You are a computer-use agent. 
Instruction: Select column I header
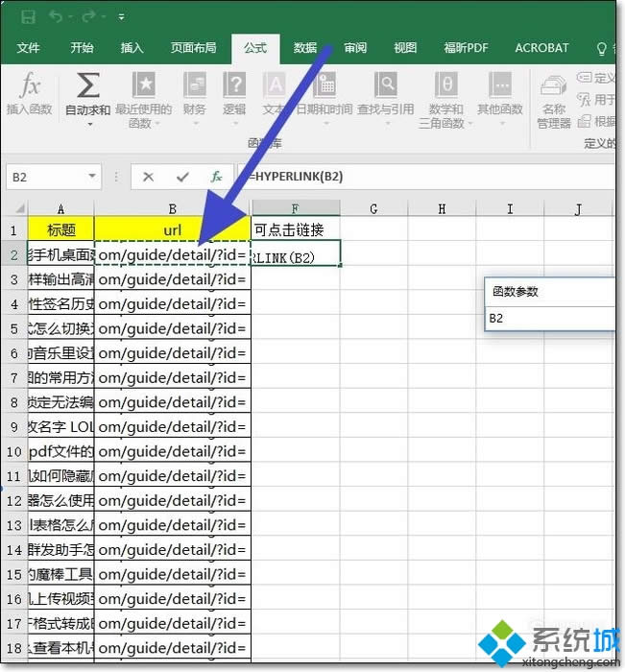pyautogui.click(x=510, y=209)
